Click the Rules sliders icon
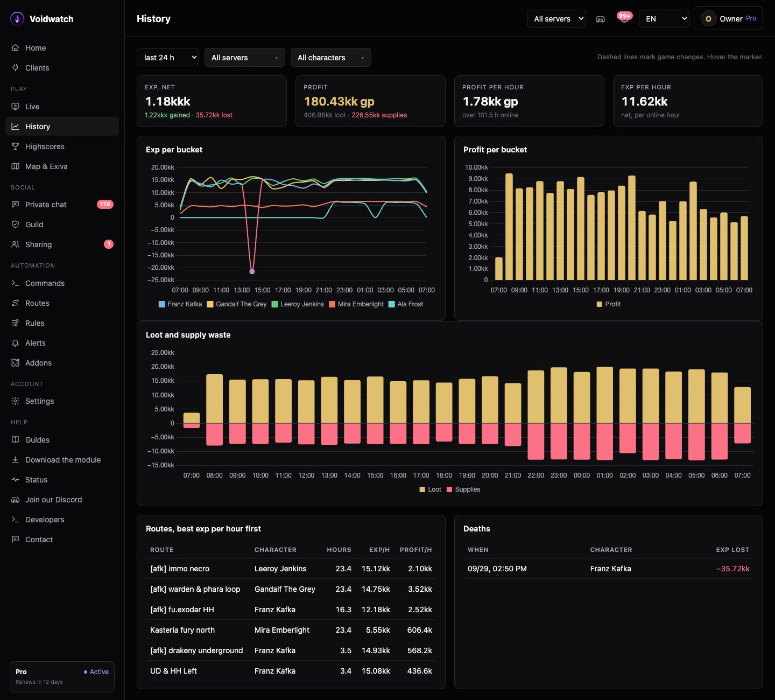The width and height of the screenshot is (775, 700). [15, 323]
